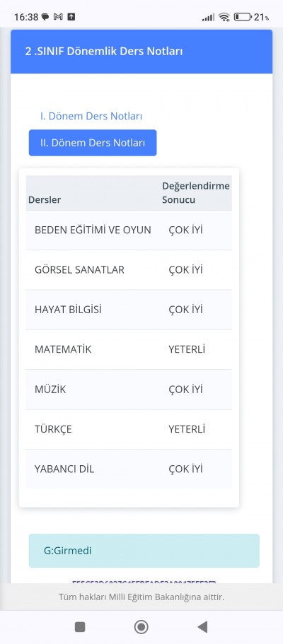Viewport: 283px width, 644px height.
Task: Switch to I. Dönem Ders Notları tab
Action: [91, 116]
